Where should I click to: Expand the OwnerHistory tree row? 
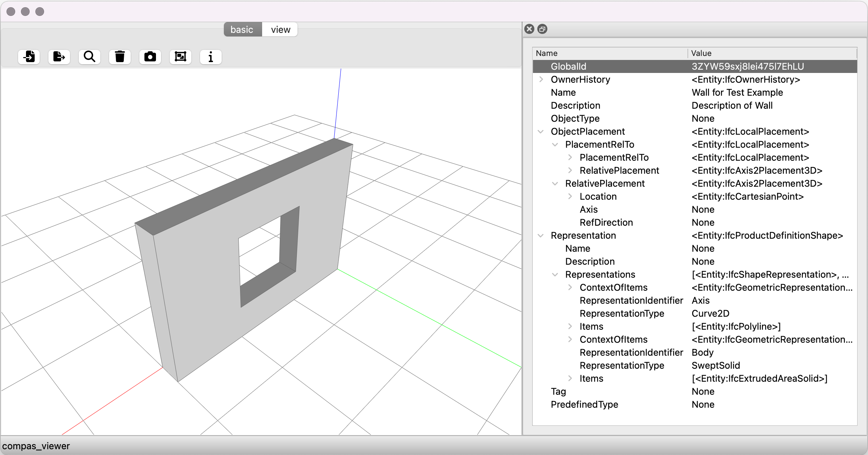click(541, 79)
